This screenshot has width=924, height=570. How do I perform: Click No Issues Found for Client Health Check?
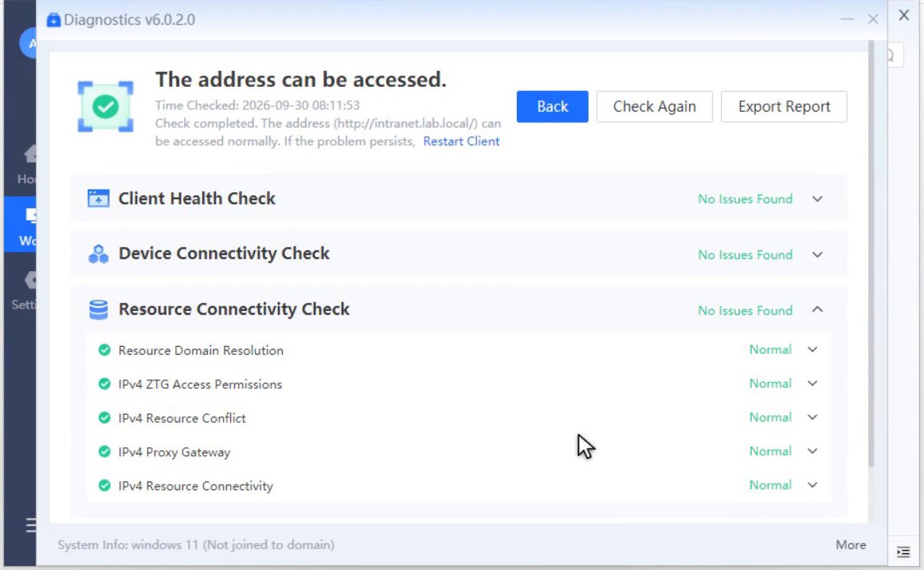(745, 199)
